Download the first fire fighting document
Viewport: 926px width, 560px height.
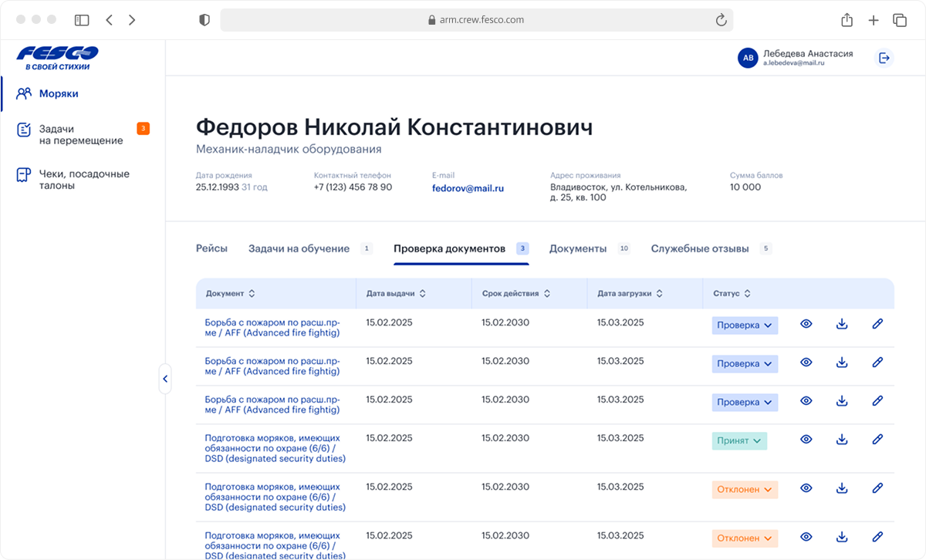coord(842,324)
